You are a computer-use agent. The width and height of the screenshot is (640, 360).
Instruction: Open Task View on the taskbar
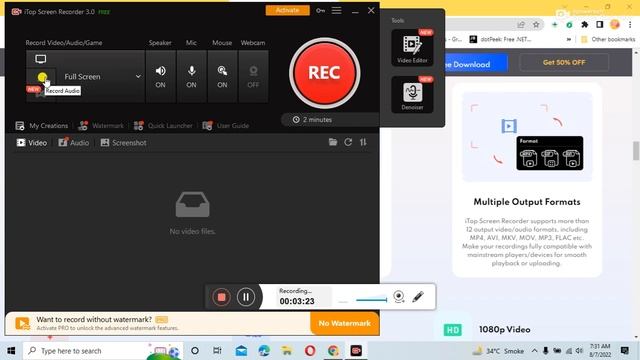point(217,351)
